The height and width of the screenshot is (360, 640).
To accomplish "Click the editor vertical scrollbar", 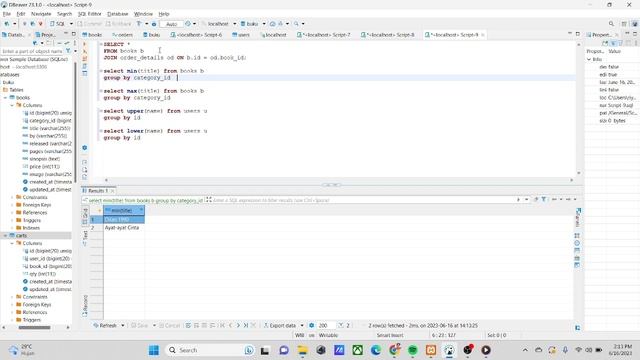I will 578,108.
